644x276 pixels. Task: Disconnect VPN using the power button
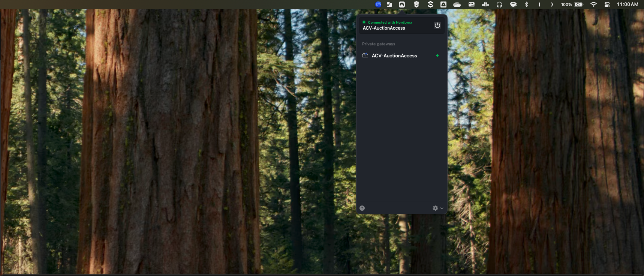pos(437,25)
